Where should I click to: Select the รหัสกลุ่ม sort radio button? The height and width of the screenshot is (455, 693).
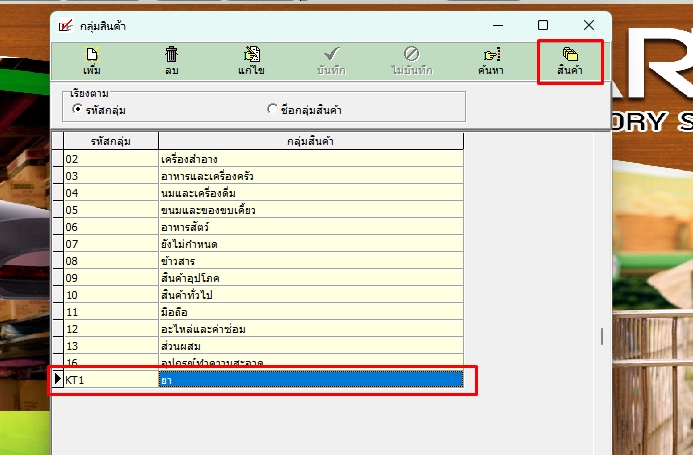77,109
